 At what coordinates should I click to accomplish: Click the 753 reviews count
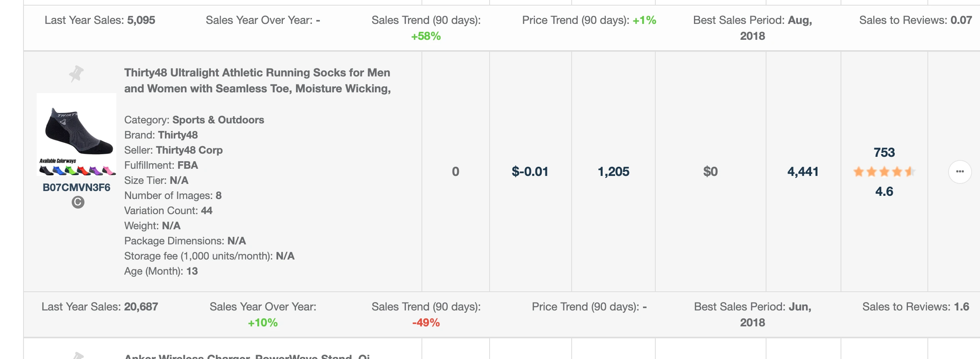884,152
